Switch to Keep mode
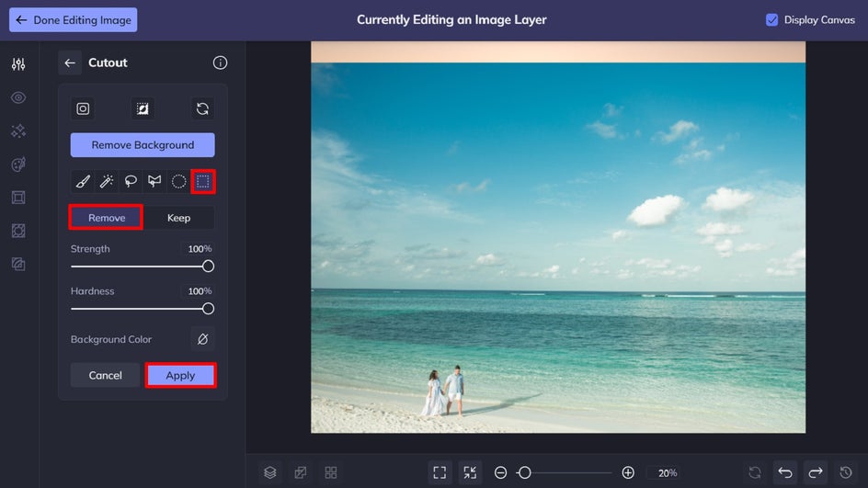Screen dimensions: 868x488 click(x=178, y=218)
